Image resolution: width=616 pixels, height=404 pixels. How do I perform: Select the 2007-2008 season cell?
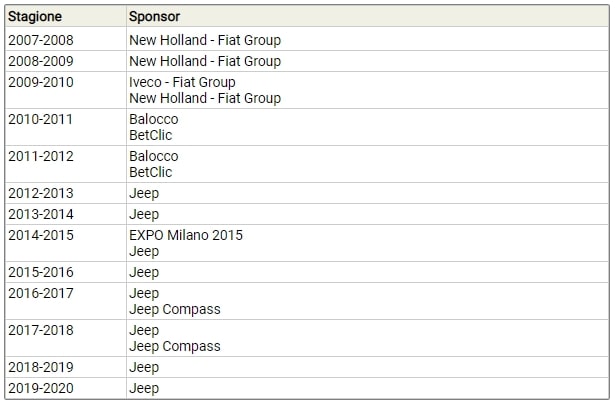(x=66, y=39)
